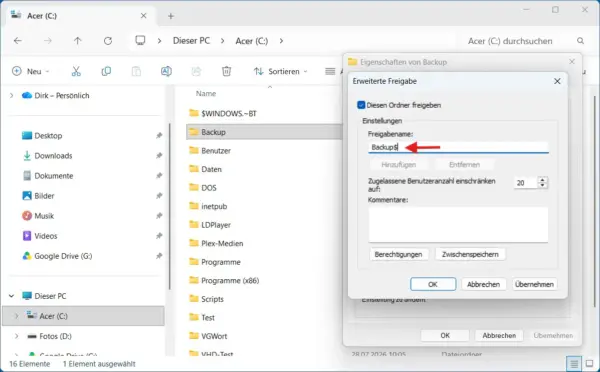Viewport: 600px width, 372px height.
Task: Open the Neu dropdown menu
Action: pos(31,71)
